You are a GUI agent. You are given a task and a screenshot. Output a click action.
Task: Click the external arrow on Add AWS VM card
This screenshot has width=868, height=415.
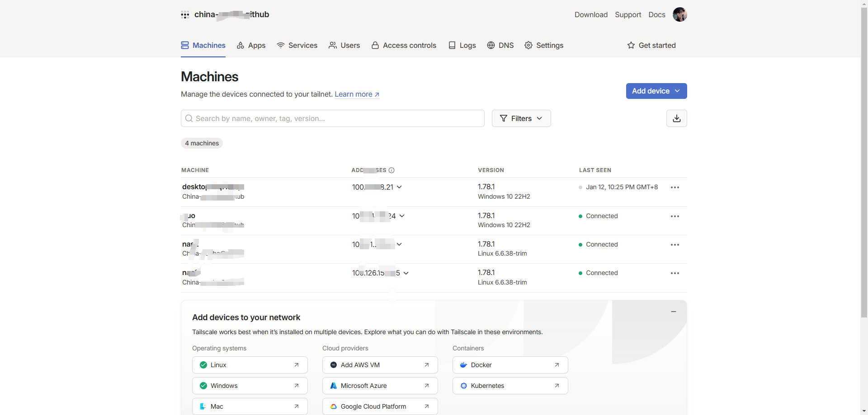(x=427, y=365)
